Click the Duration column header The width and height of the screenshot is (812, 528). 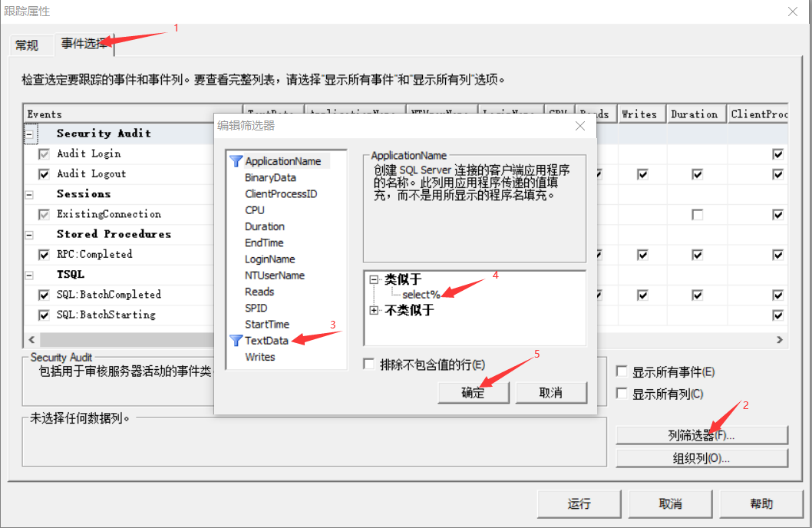pyautogui.click(x=696, y=114)
